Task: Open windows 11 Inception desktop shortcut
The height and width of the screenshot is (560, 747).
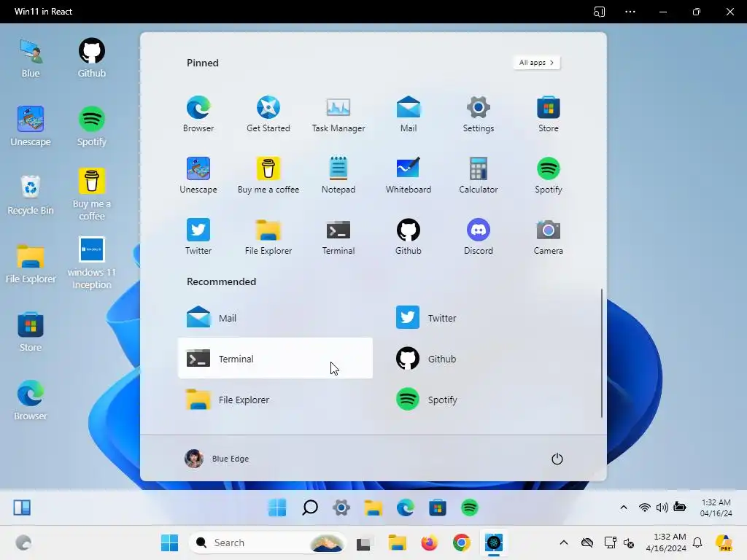Action: (x=92, y=263)
